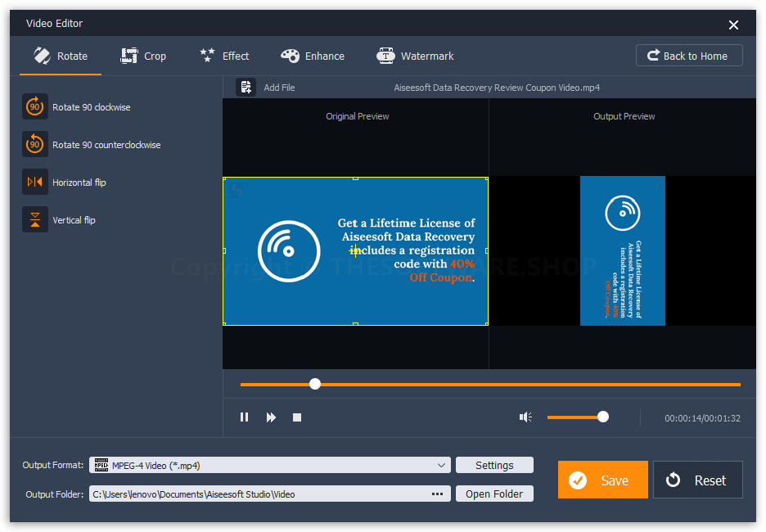Click the file name Aiseesoft Data Recovery video
The width and height of the screenshot is (766, 532).
(x=497, y=88)
